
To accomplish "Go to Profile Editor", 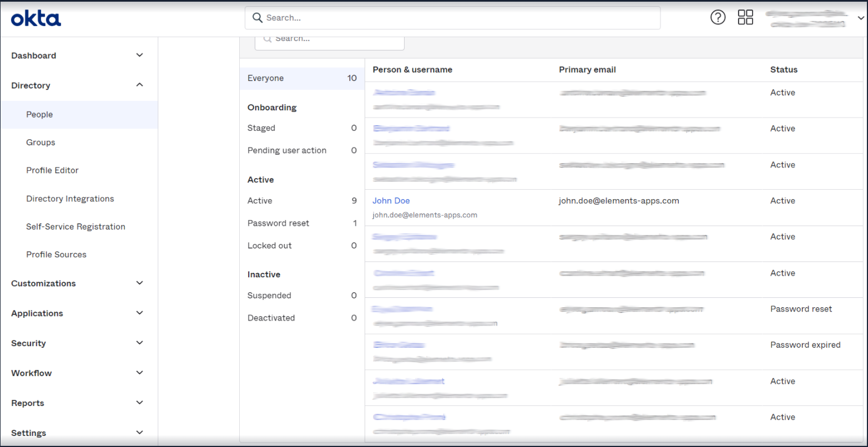I will click(52, 170).
